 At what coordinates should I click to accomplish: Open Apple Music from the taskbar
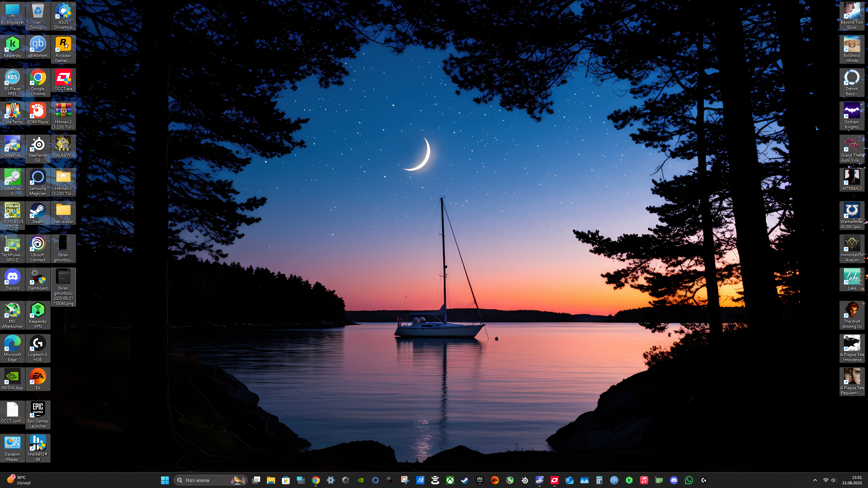644,480
